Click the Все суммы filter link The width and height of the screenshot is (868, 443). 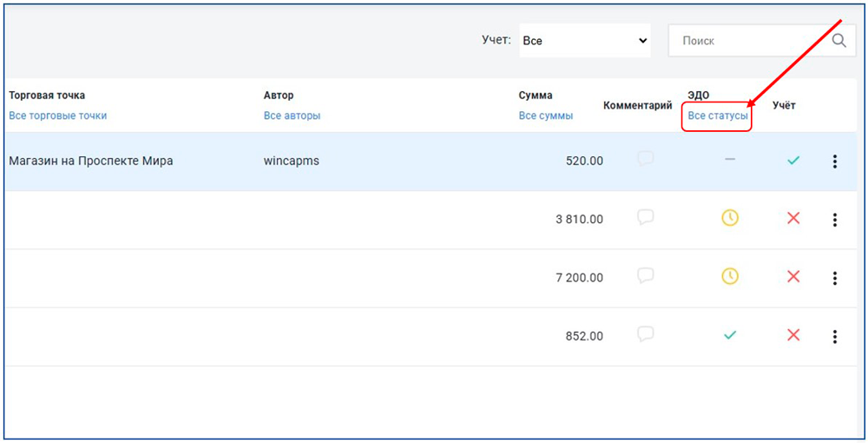tap(545, 116)
